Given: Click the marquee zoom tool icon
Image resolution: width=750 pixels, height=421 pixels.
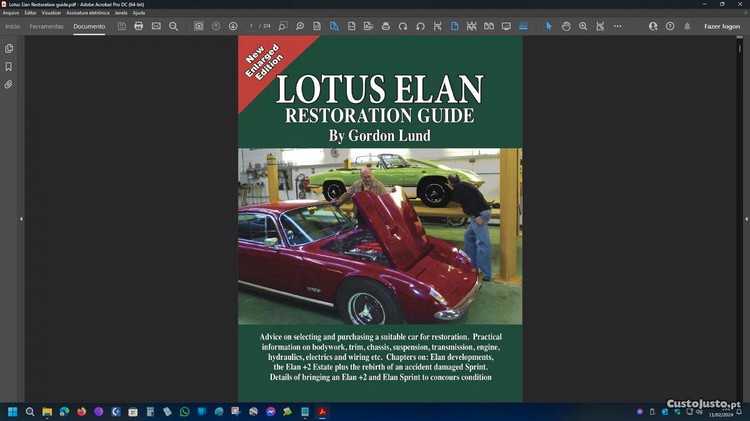Looking at the screenshot, I should tap(583, 26).
